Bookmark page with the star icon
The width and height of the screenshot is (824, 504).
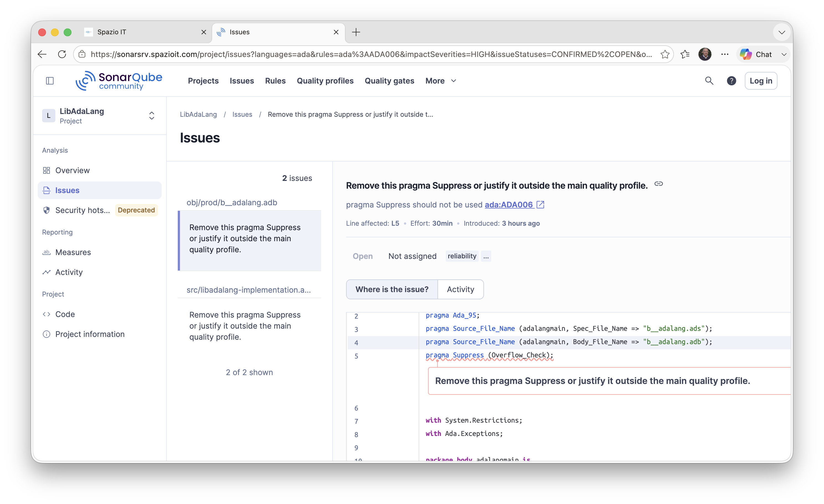(x=665, y=54)
